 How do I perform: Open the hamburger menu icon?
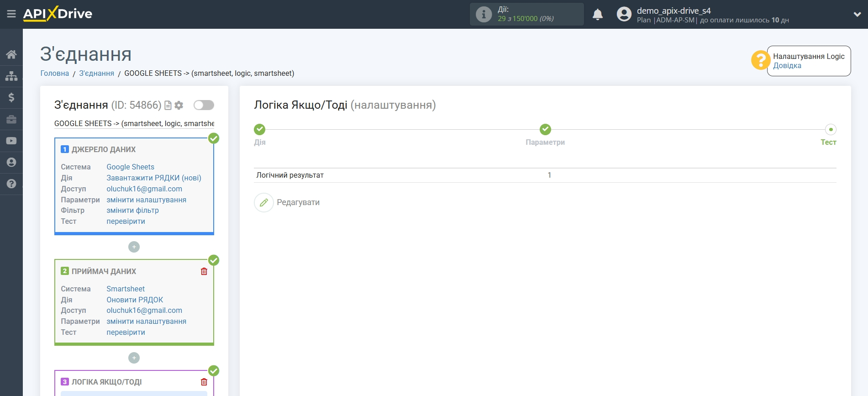11,14
